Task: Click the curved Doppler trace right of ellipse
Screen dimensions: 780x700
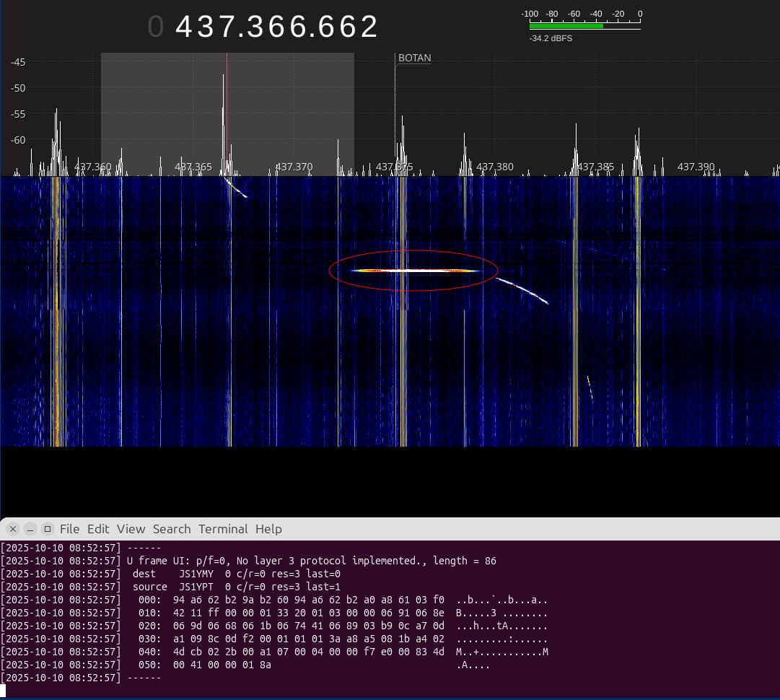Action: (x=523, y=289)
